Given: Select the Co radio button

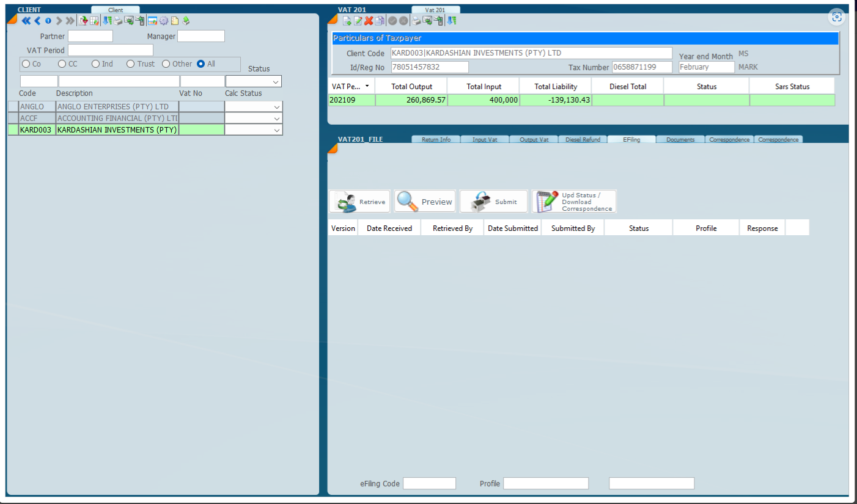Looking at the screenshot, I should (26, 64).
